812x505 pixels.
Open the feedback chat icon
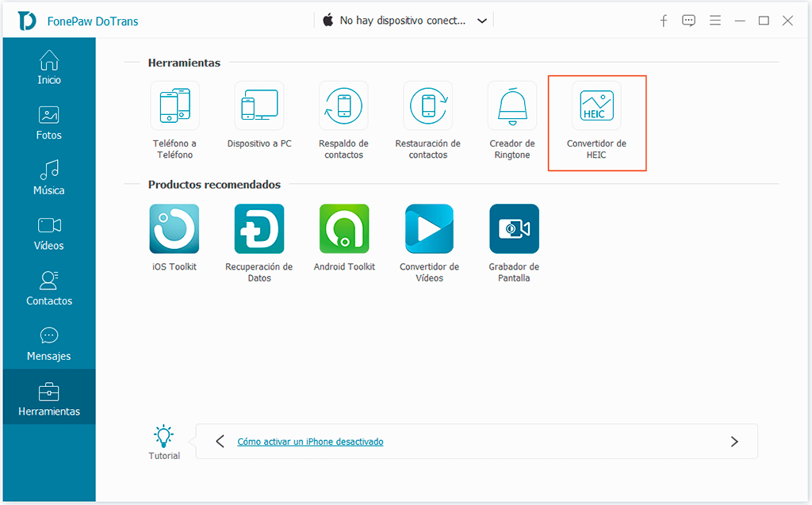pos(688,21)
